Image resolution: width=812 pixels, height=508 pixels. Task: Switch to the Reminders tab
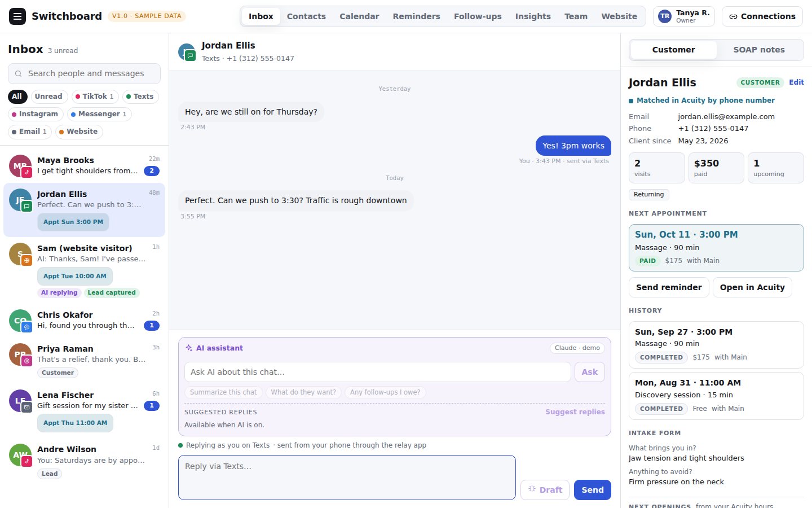(417, 16)
